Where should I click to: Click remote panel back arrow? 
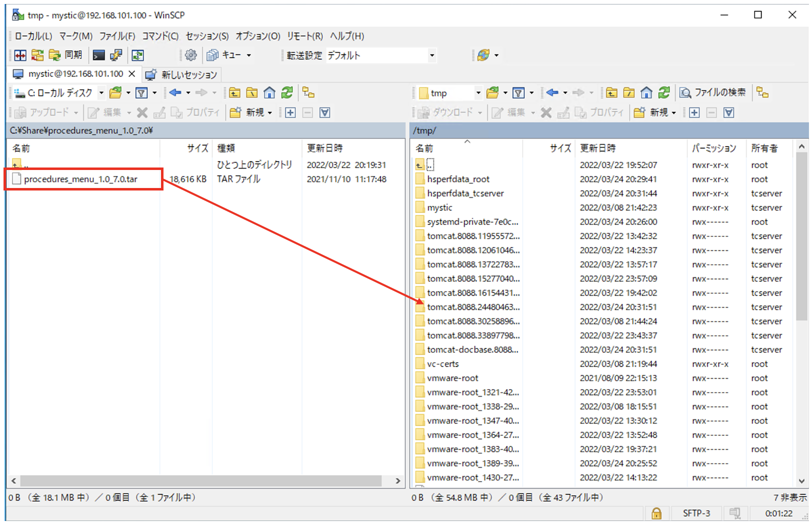tap(552, 92)
